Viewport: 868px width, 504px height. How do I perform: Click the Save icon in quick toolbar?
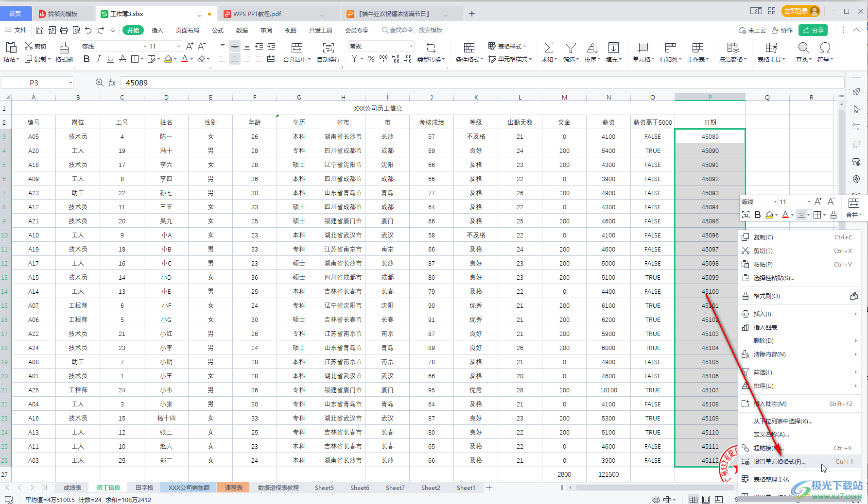[x=40, y=30]
